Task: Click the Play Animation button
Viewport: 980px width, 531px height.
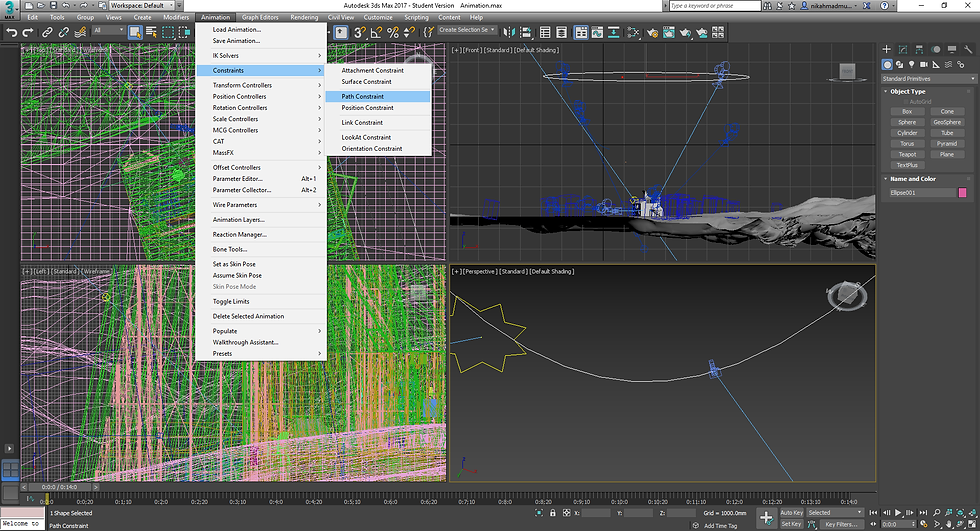Action: click(898, 513)
